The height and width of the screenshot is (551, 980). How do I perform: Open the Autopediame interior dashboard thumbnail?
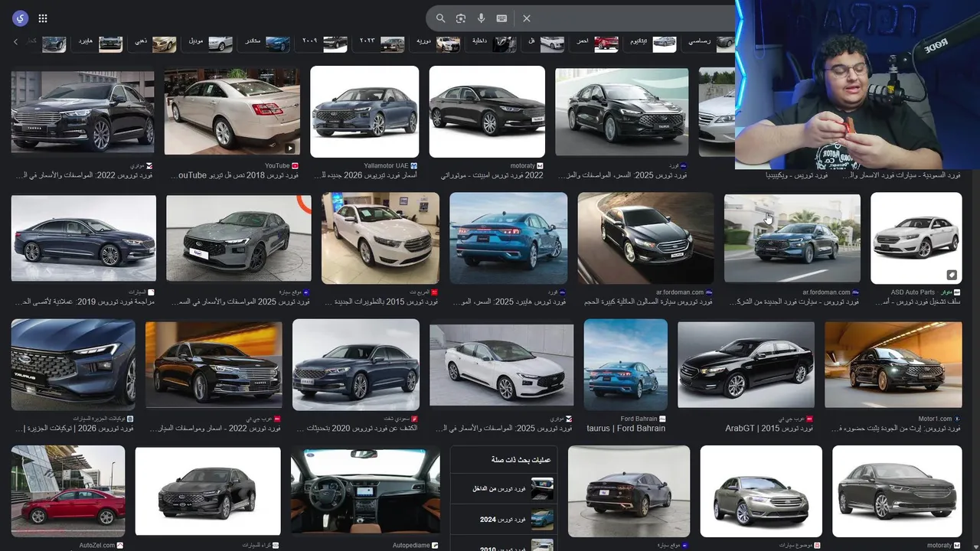(x=365, y=491)
